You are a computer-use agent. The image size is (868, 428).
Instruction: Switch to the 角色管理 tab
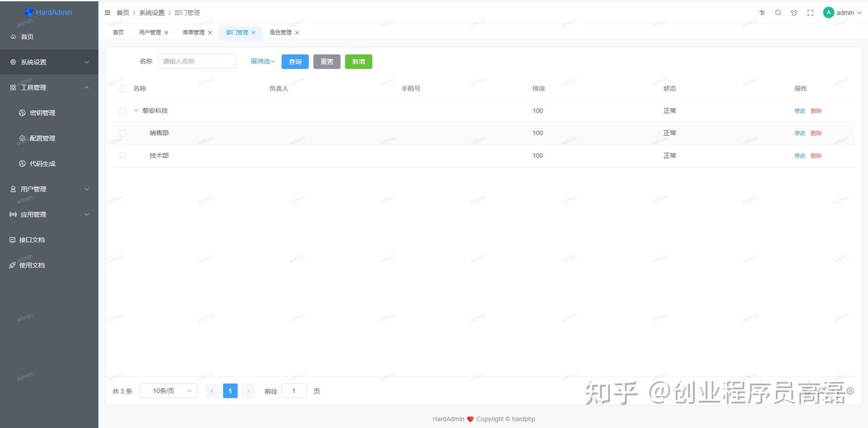point(281,32)
